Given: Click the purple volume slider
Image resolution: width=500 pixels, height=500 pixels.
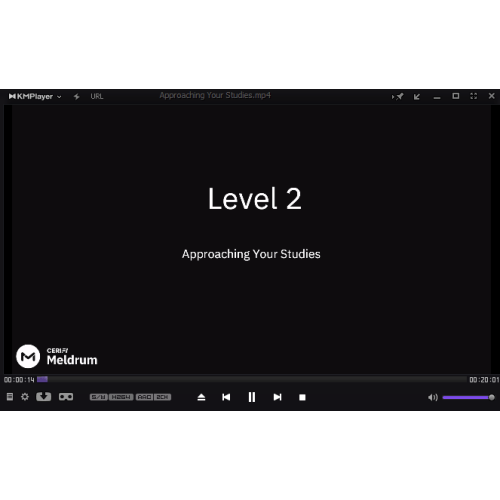Looking at the screenshot, I should pos(468,397).
